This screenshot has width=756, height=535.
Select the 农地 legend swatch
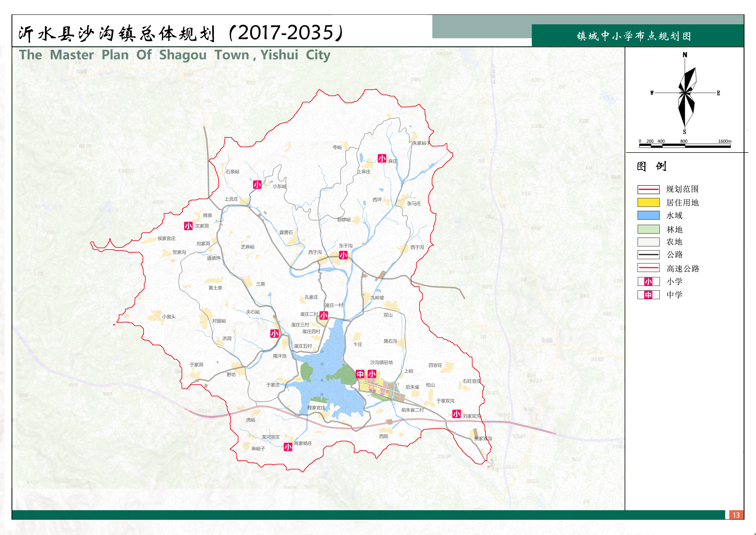pos(649,242)
